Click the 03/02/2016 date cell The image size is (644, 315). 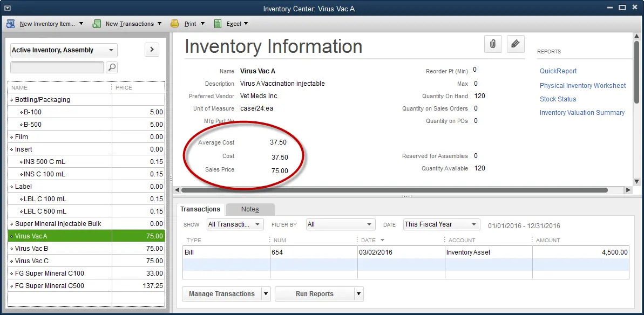click(x=401, y=252)
